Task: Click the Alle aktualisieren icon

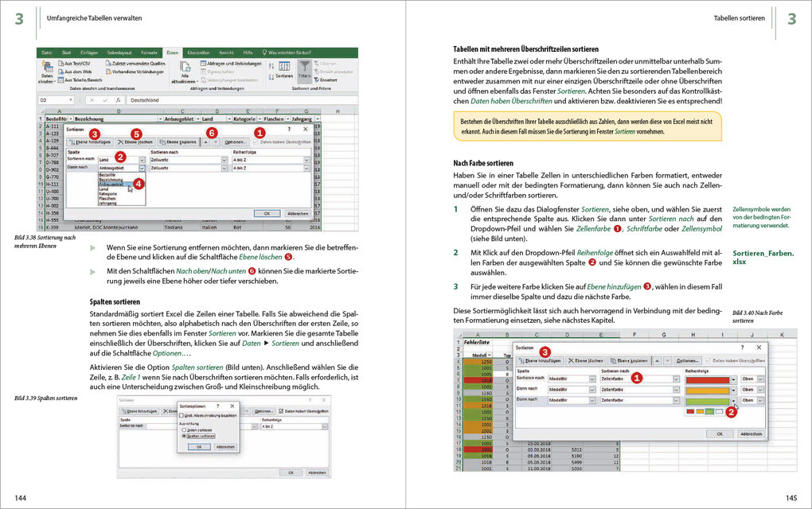Action: click(x=185, y=67)
